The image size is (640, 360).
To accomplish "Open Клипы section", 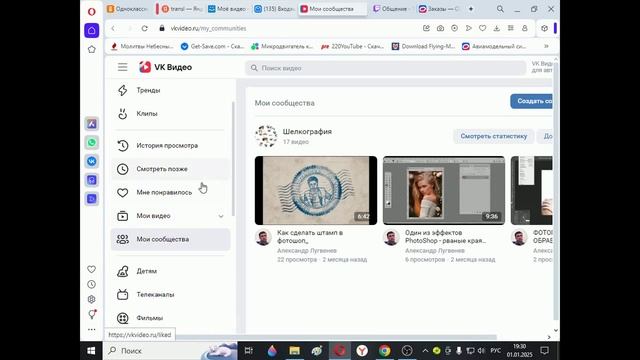I will click(147, 114).
